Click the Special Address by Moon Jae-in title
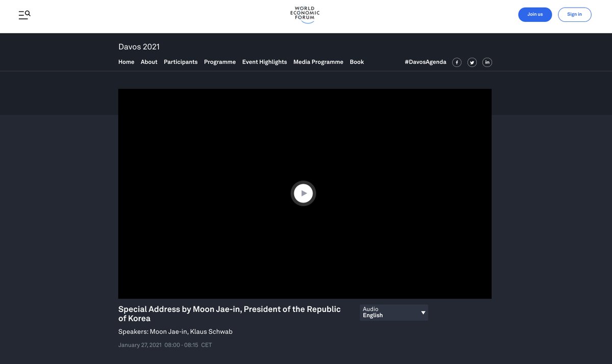 click(229, 314)
